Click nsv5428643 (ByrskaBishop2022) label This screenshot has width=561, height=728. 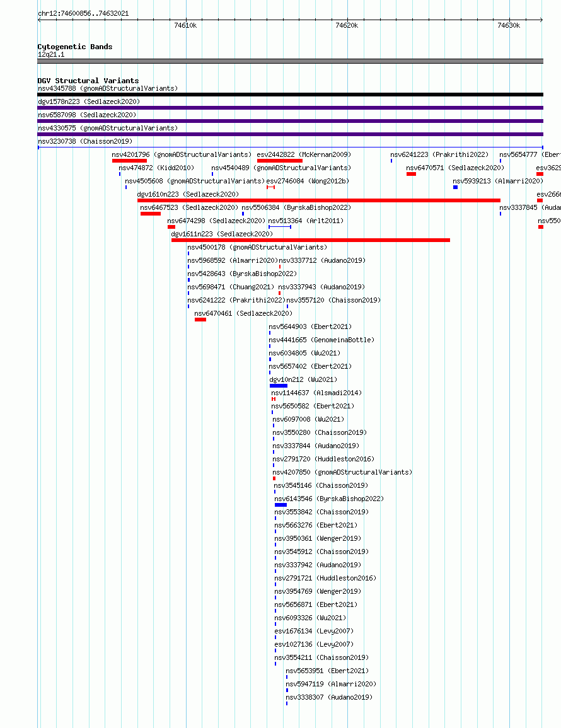click(242, 274)
